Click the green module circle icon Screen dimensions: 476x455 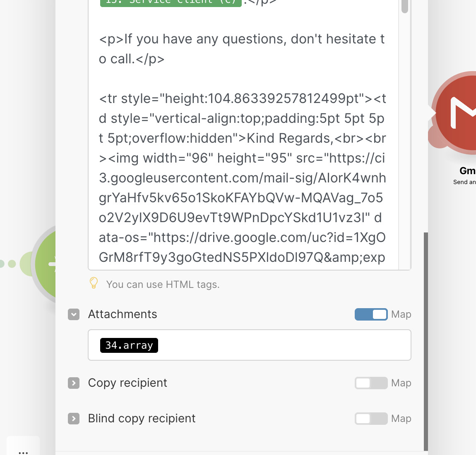46,264
